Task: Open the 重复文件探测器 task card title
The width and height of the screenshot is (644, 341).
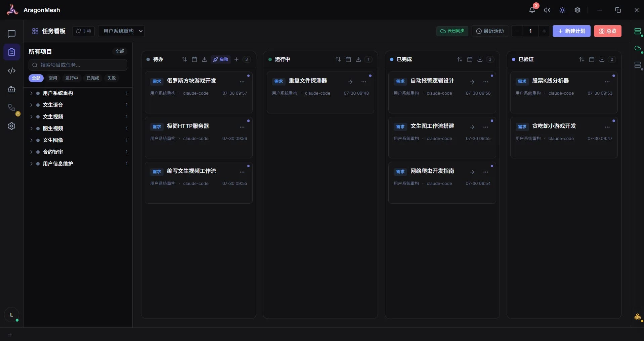Action: coord(308,81)
